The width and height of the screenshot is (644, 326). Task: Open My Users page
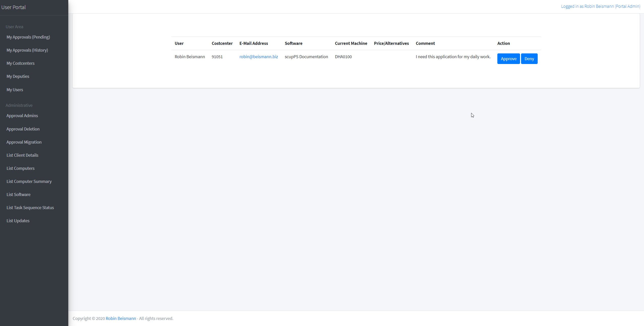[15, 90]
